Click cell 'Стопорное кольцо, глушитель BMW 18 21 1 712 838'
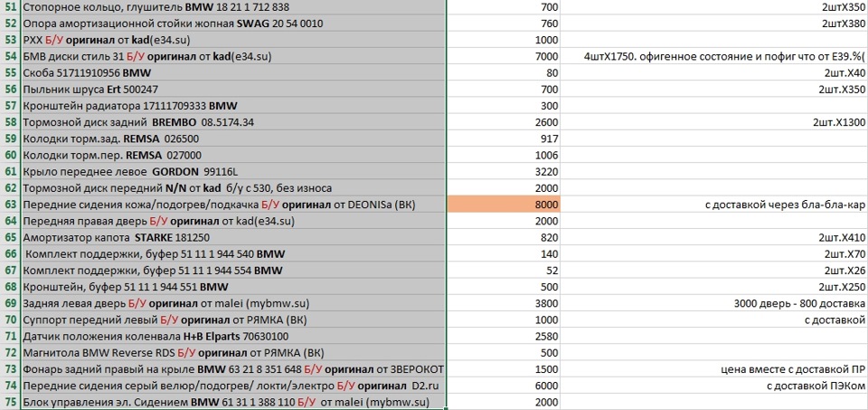Viewport: 868px width, 410px height. 233,7
